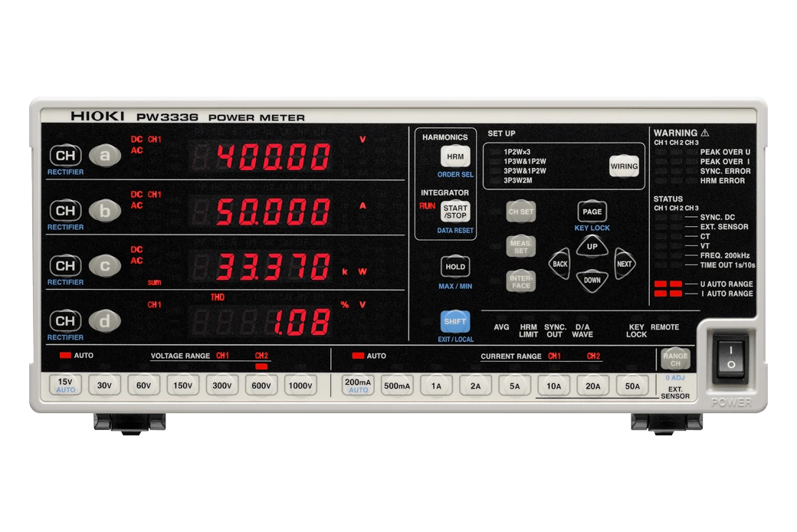Tap the INTERFACE key
This screenshot has height=532, width=797.
click(x=521, y=282)
